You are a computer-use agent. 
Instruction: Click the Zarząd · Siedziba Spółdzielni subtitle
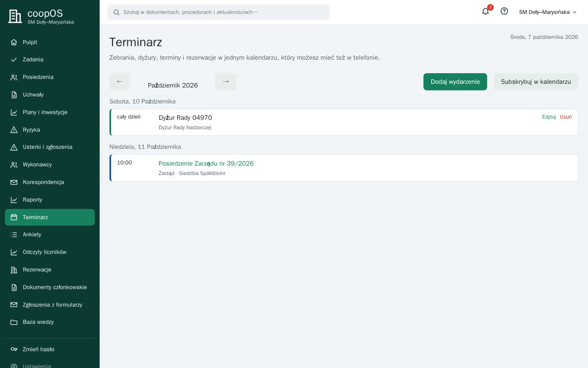click(x=192, y=173)
